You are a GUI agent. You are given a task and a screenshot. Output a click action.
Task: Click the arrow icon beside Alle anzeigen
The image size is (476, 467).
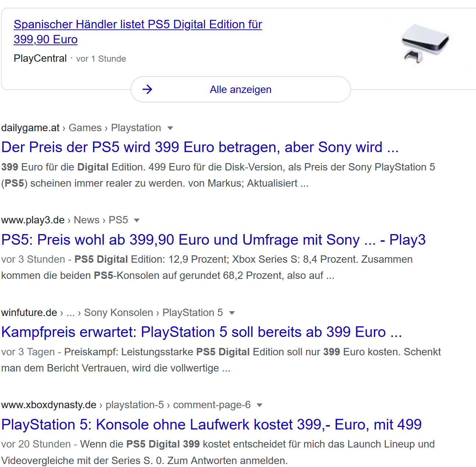pos(147,89)
